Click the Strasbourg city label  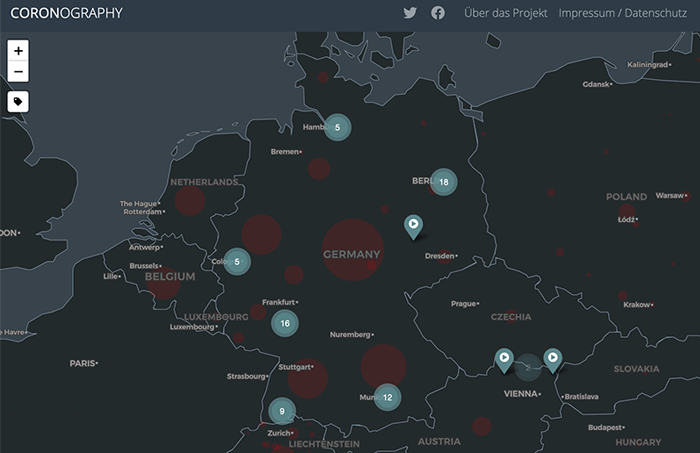tap(246, 376)
